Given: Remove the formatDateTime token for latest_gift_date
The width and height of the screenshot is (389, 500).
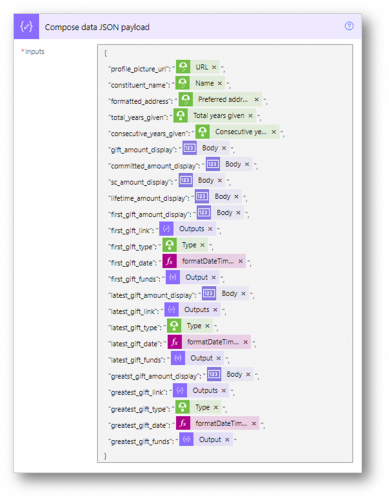Looking at the screenshot, I should pos(246,342).
